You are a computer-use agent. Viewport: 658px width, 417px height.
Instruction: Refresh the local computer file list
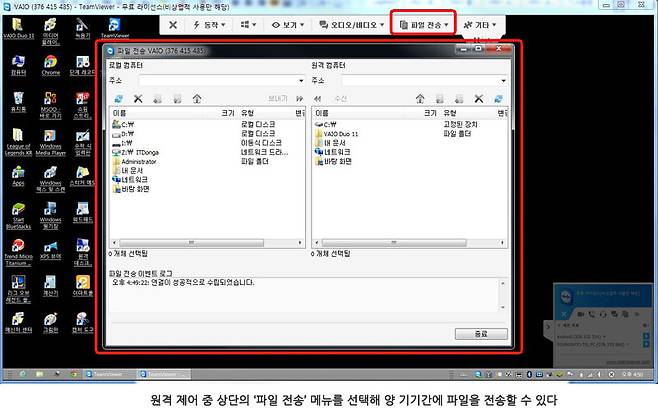tap(119, 99)
